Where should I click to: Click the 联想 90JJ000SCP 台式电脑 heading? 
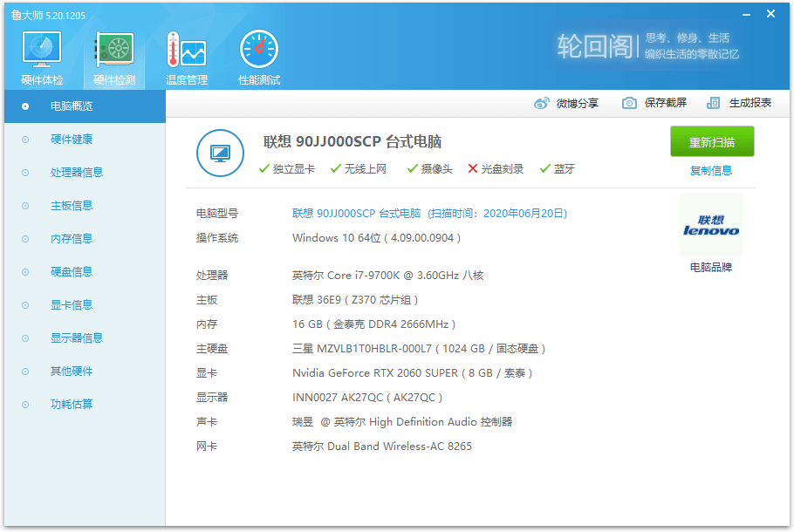(x=353, y=142)
